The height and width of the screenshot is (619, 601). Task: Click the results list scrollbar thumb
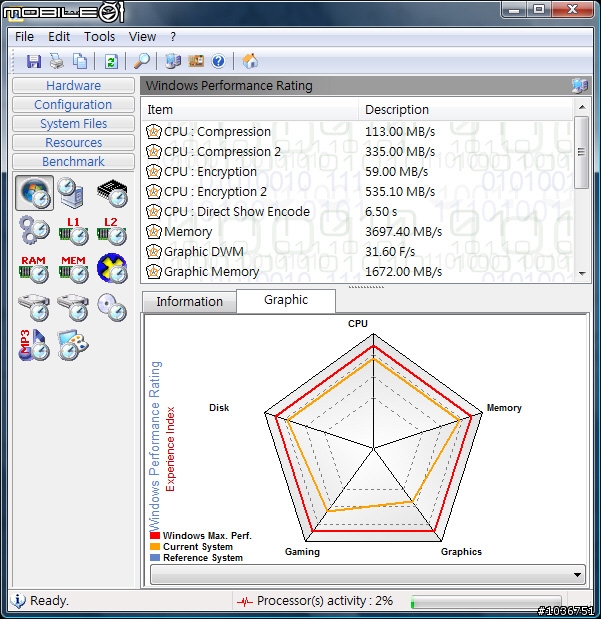tap(582, 152)
